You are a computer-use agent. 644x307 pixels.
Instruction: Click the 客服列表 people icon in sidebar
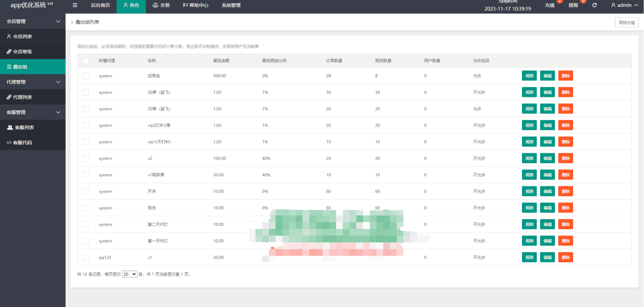point(10,127)
